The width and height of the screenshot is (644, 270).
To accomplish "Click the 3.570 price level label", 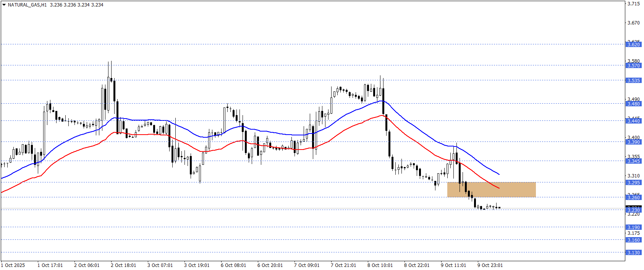I will [x=633, y=66].
